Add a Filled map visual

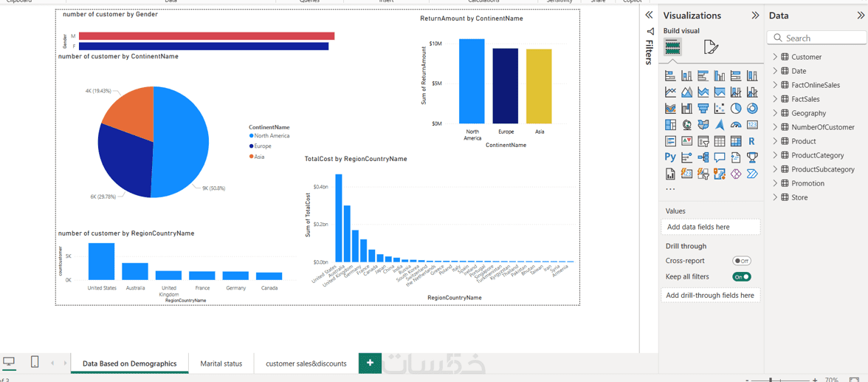coord(703,125)
